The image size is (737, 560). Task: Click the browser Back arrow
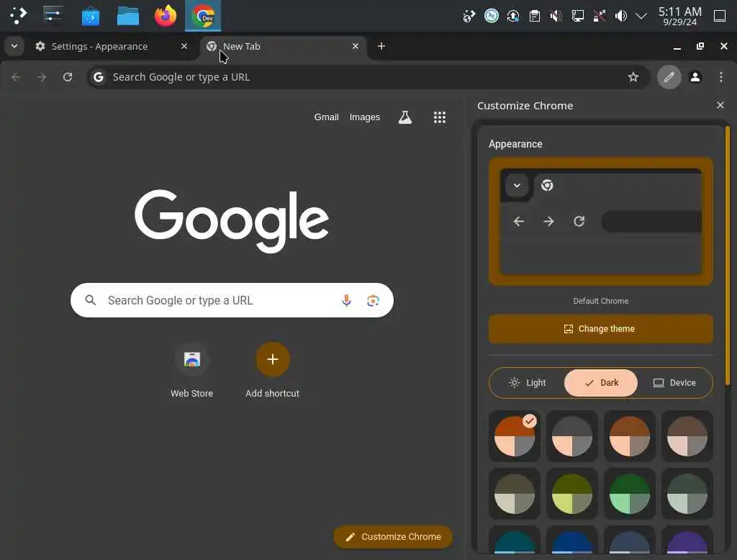point(16,76)
